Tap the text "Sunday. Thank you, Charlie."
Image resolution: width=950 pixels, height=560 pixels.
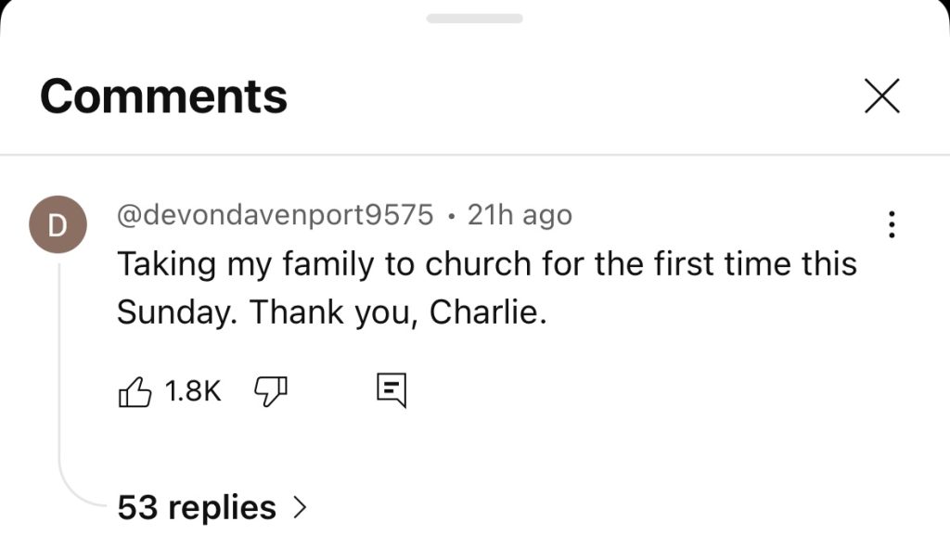tap(332, 312)
